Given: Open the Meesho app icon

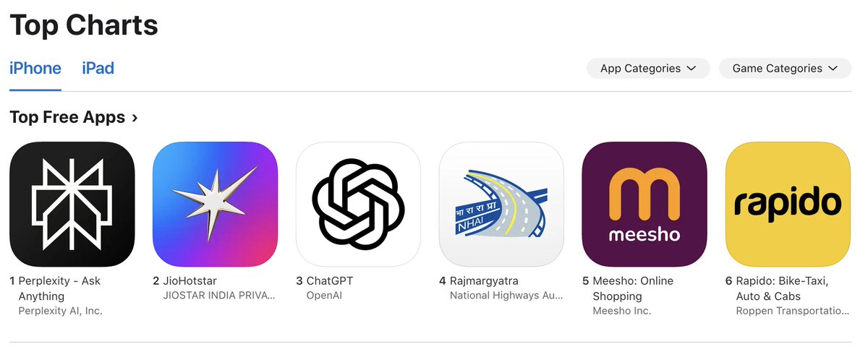Looking at the screenshot, I should click(x=644, y=205).
